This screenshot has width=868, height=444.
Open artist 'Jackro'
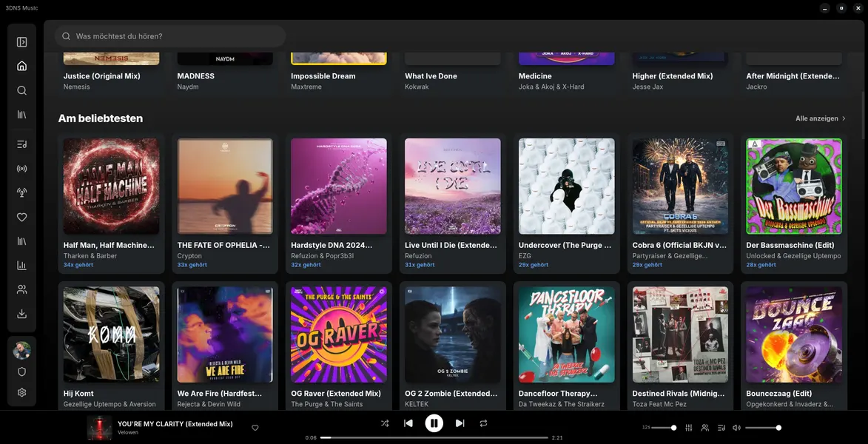pos(757,87)
